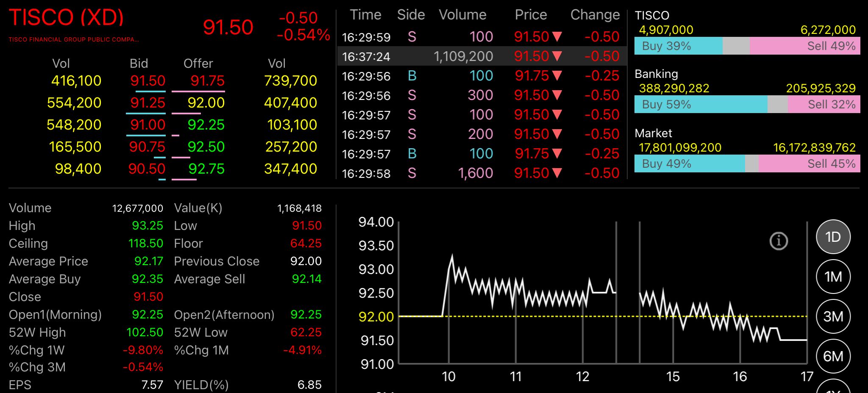The width and height of the screenshot is (868, 393).
Task: Click the Previous Close value 92.00
Action: [306, 261]
